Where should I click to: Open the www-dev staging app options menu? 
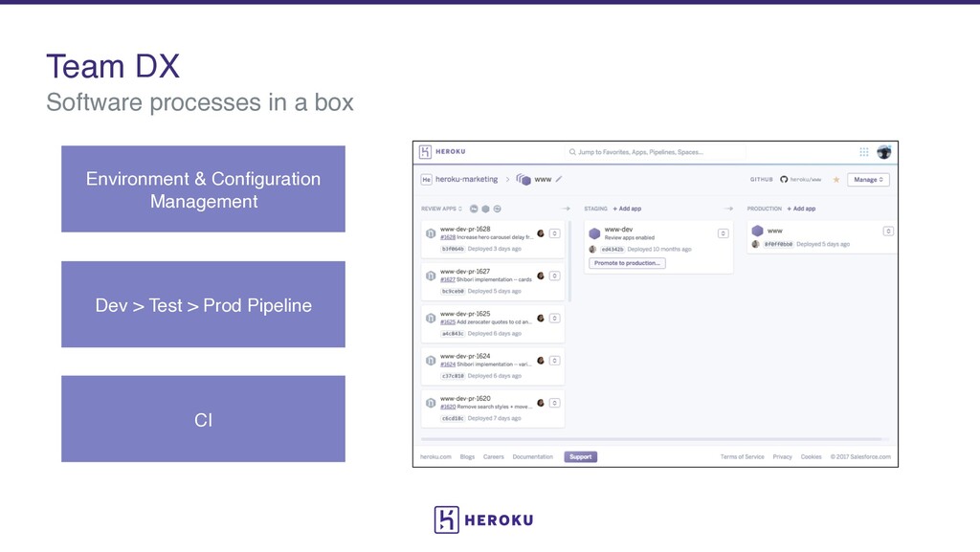(724, 233)
